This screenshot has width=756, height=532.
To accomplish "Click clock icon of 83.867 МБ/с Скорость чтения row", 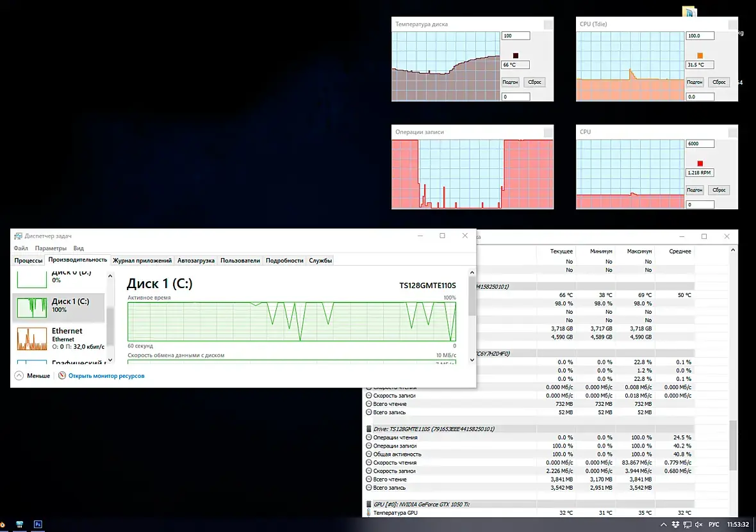I will coord(369,463).
